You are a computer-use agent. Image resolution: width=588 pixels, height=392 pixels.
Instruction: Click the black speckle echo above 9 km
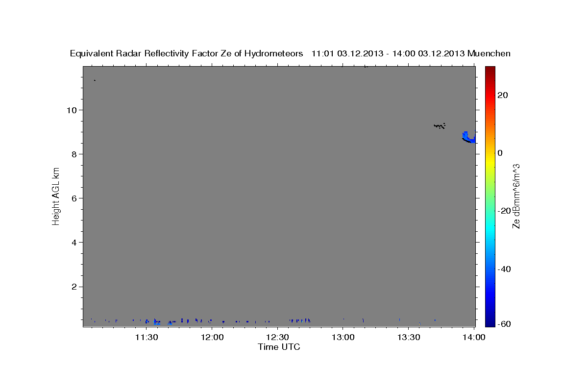440,126
